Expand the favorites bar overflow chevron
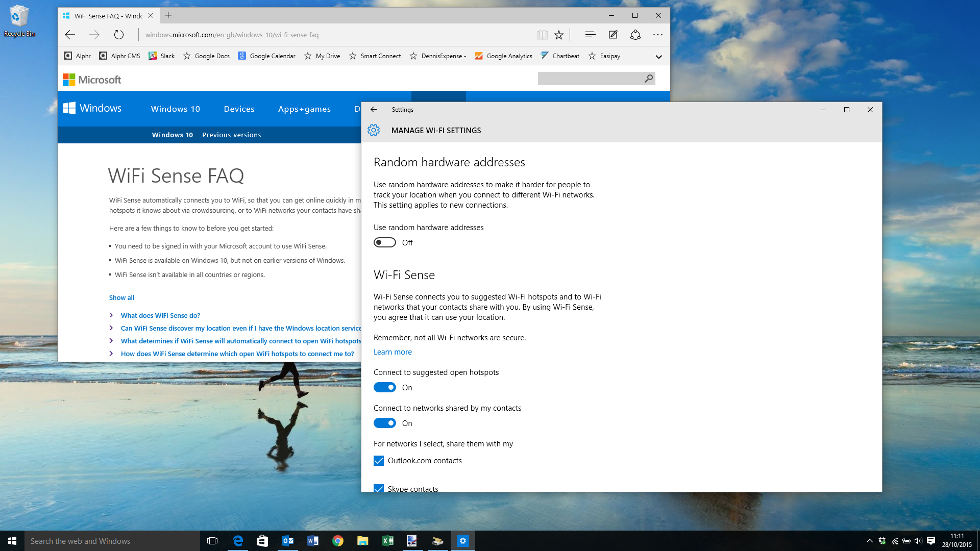 (x=658, y=56)
